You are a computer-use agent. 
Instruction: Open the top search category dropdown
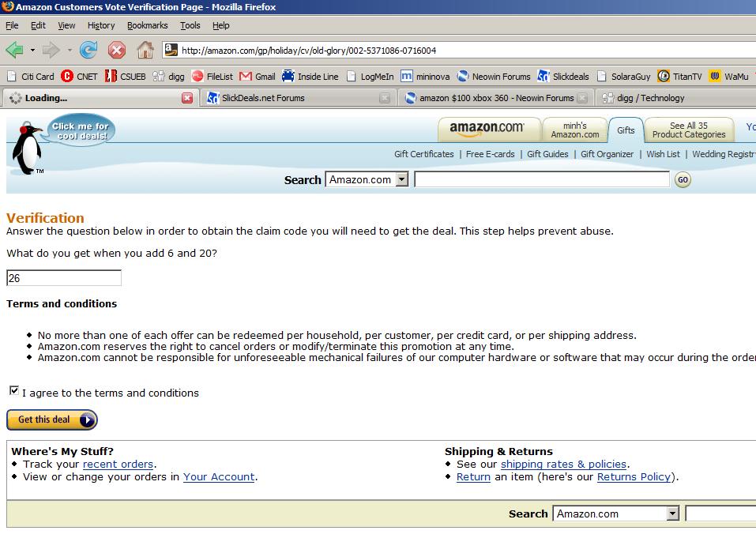tap(367, 179)
